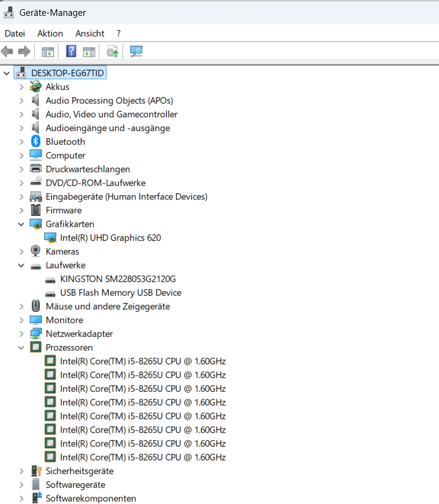Select Intel(R) UHD Graphics 620 device
This screenshot has width=439, height=504.
tap(110, 238)
